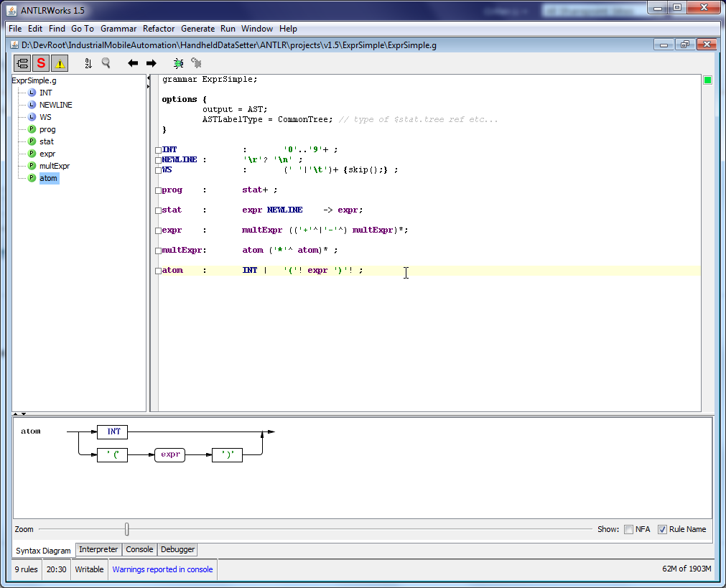This screenshot has width=726, height=588.
Task: Click the magnifying glass find icon
Action: [x=106, y=63]
